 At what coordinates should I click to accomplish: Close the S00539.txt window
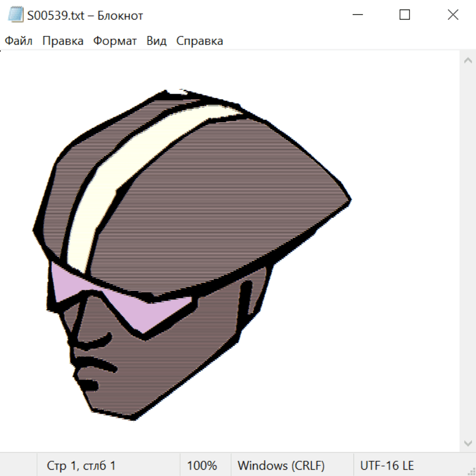pos(453,15)
